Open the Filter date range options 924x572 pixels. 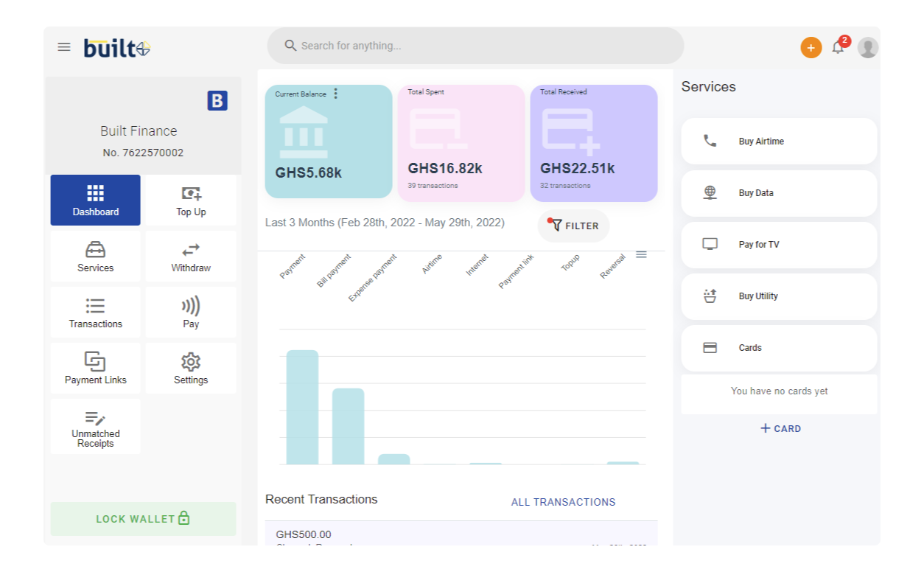(x=573, y=226)
